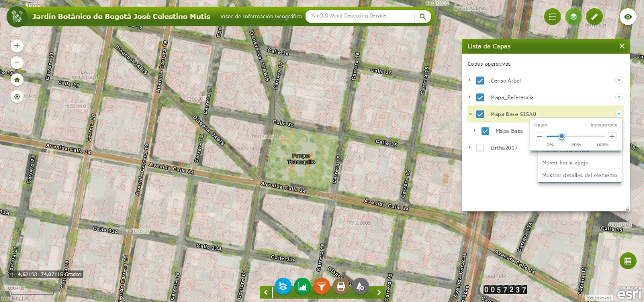Zoom out of the map
The height and width of the screenshot is (302, 644).
(17, 62)
